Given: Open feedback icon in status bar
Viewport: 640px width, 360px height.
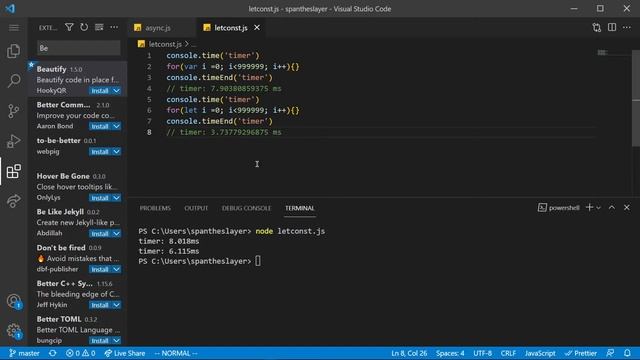Looking at the screenshot, I should pyautogui.click(x=610, y=353).
